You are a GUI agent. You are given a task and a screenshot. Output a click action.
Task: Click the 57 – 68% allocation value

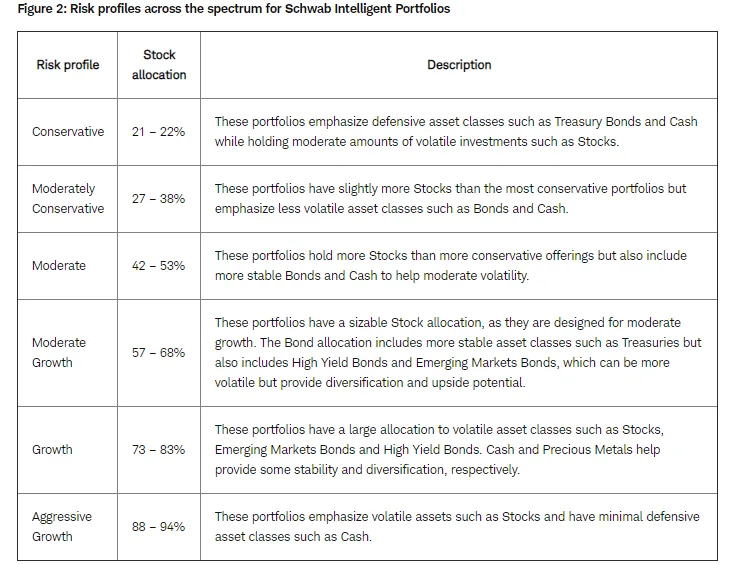[x=159, y=352]
